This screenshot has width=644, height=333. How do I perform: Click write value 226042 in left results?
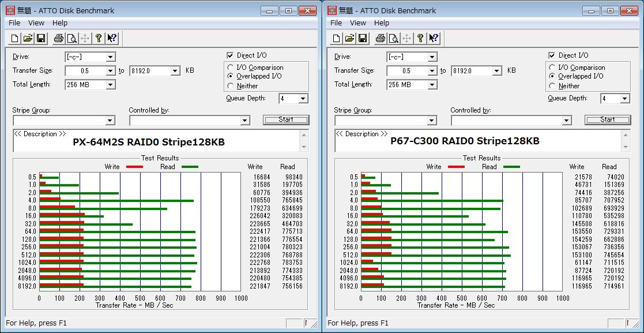260,216
